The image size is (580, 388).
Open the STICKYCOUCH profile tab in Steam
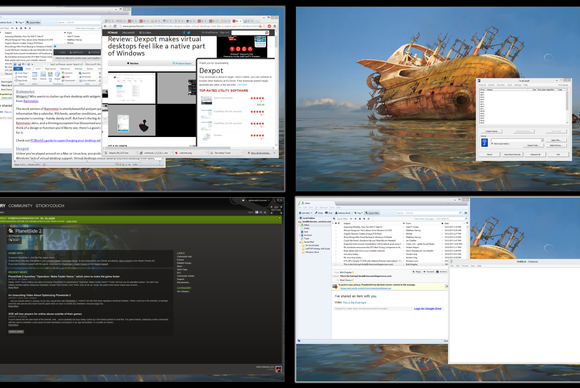click(x=50, y=206)
